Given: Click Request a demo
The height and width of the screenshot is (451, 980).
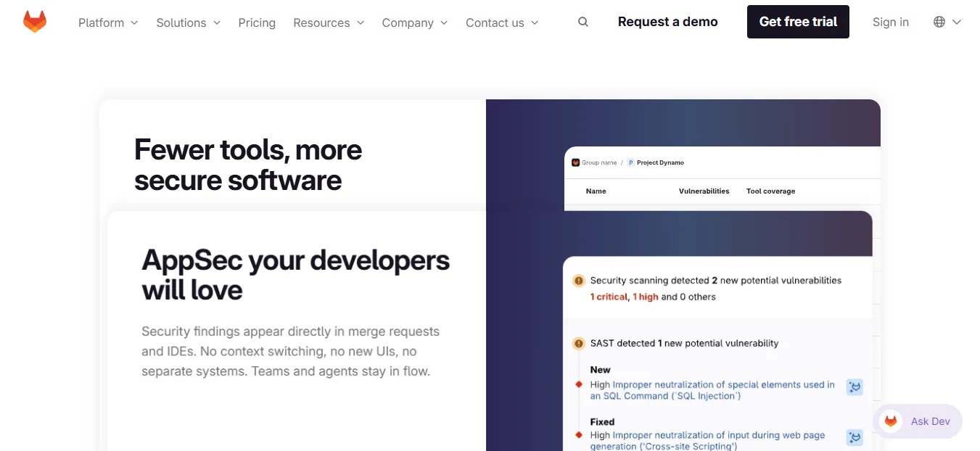Looking at the screenshot, I should [x=668, y=22].
